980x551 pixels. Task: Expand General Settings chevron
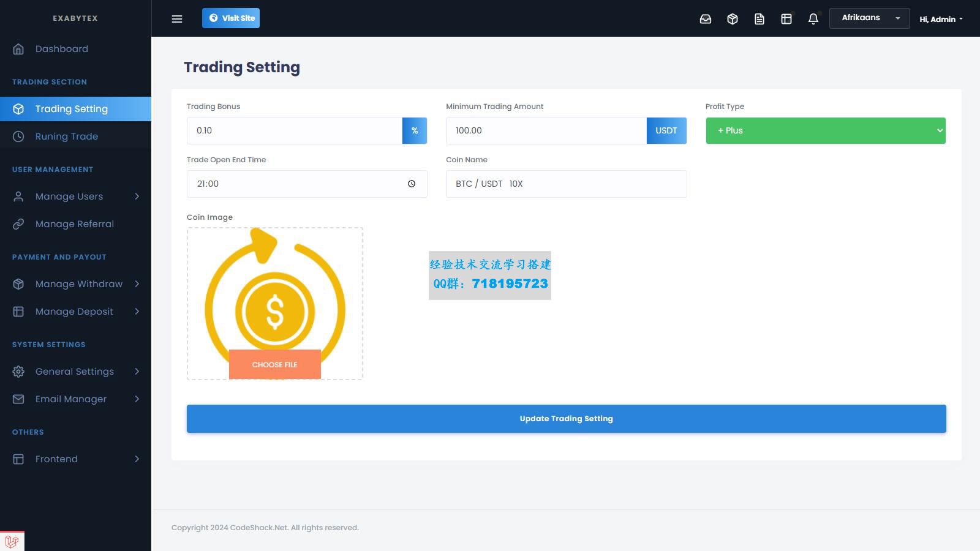[137, 372]
